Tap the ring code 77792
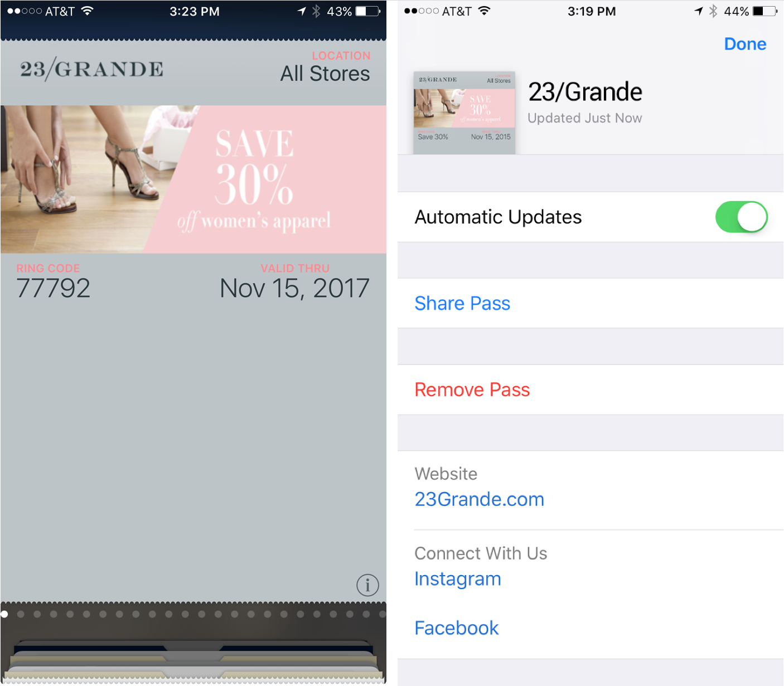Viewport: 784px width, 686px height. point(53,289)
